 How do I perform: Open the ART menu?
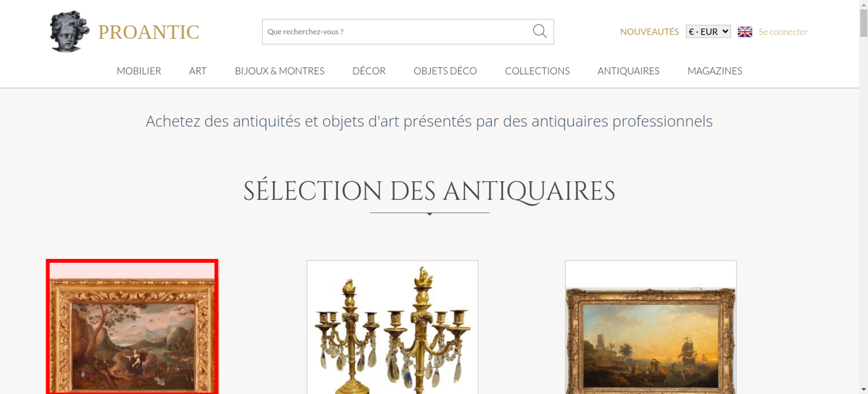(198, 71)
